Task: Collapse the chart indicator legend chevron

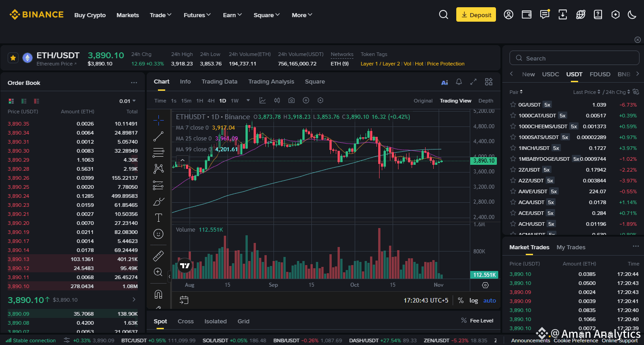Action: [182, 160]
